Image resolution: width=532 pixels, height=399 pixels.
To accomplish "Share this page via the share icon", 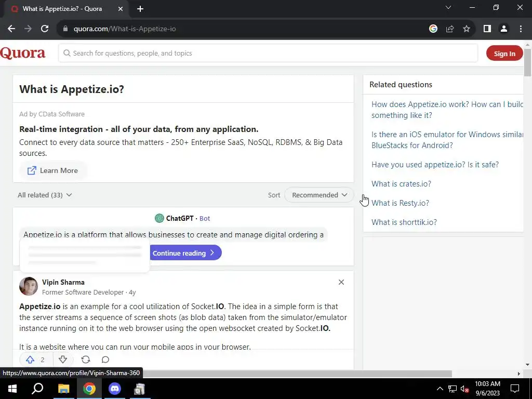I will click(450, 29).
